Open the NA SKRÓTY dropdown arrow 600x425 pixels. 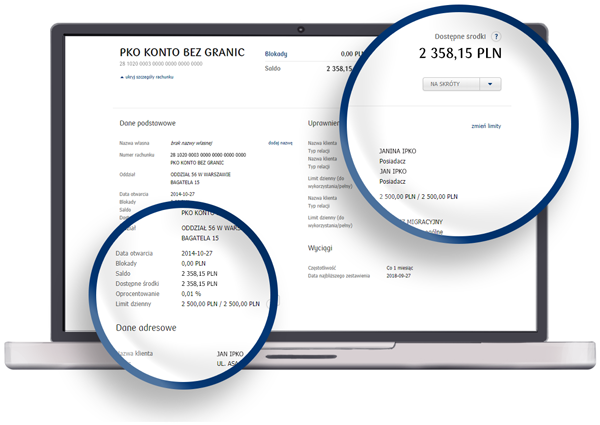coord(490,84)
